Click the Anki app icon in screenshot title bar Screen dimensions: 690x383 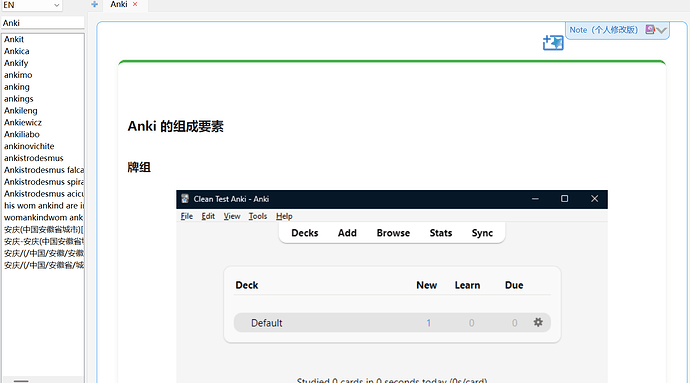pos(185,199)
